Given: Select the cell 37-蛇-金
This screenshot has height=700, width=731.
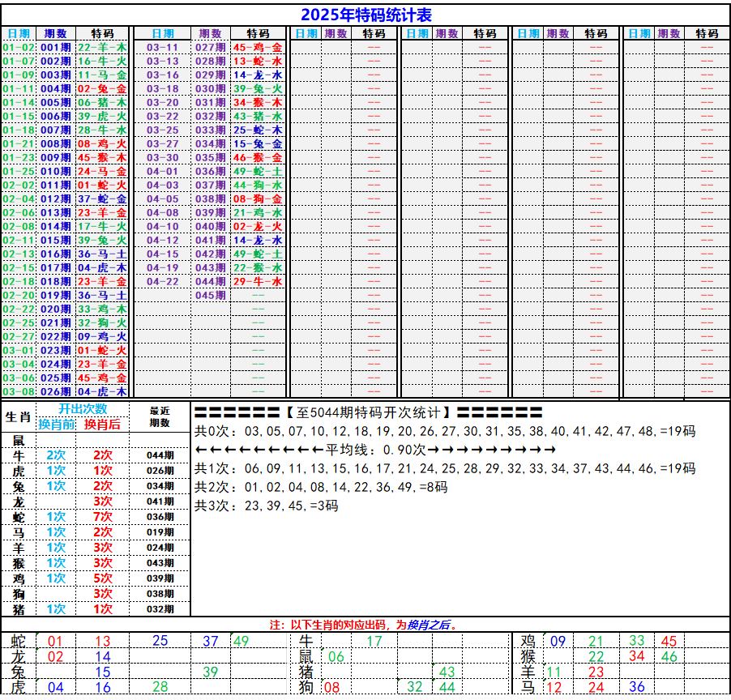Looking at the screenshot, I should coord(101,199).
